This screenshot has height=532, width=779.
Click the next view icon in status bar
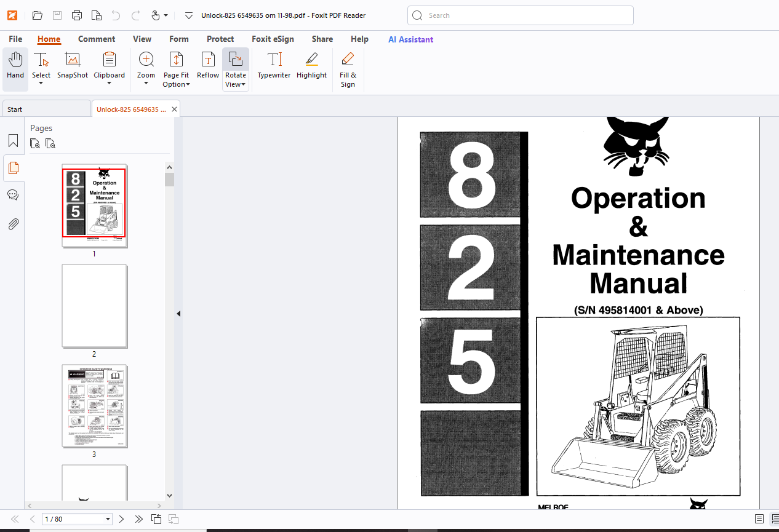click(174, 519)
